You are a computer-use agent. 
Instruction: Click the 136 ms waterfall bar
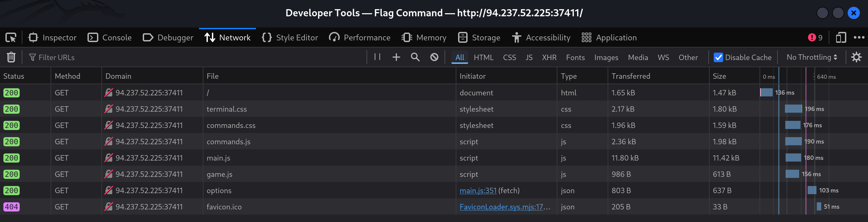[766, 92]
